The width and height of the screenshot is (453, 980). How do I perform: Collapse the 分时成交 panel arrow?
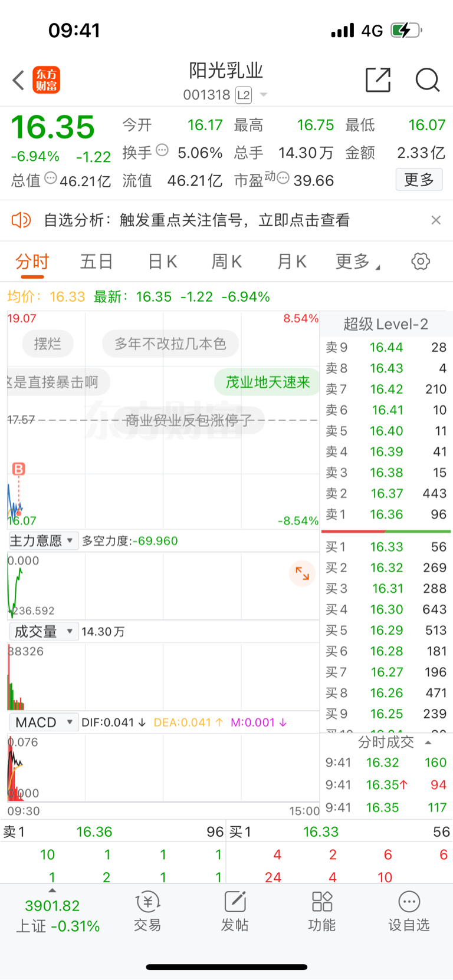tap(428, 743)
